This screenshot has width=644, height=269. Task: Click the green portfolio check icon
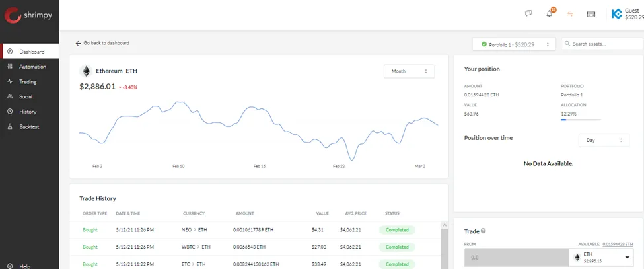483,44
